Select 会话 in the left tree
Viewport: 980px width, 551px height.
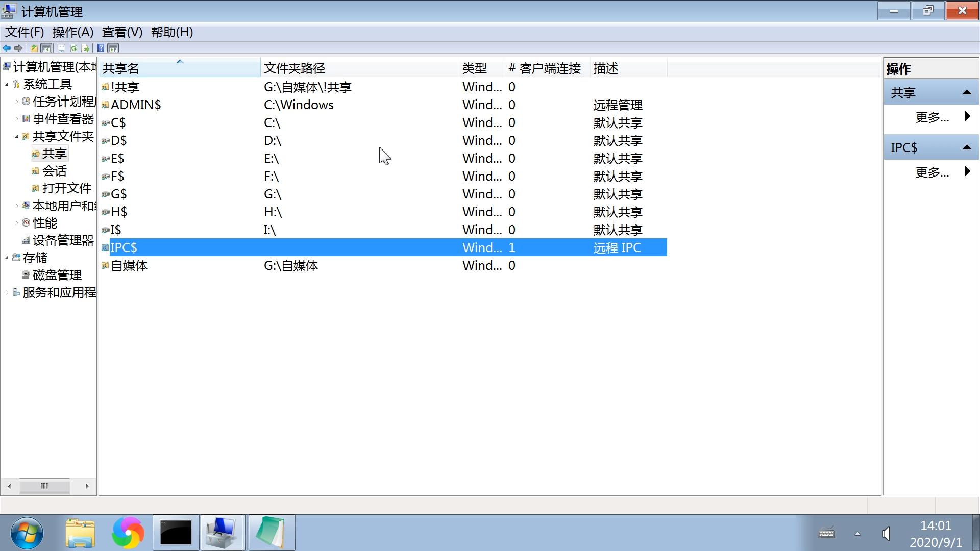[54, 171]
